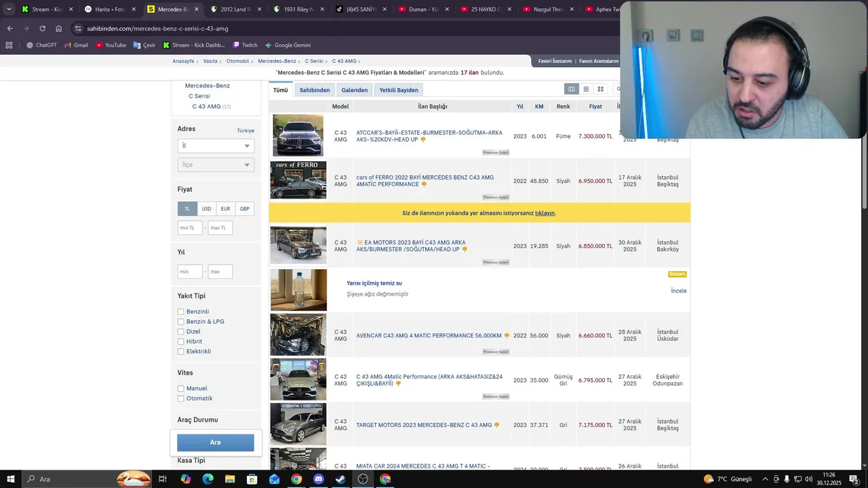Image resolution: width=868 pixels, height=488 pixels.
Task: Sort listings by Fiyat column header
Action: (x=595, y=106)
